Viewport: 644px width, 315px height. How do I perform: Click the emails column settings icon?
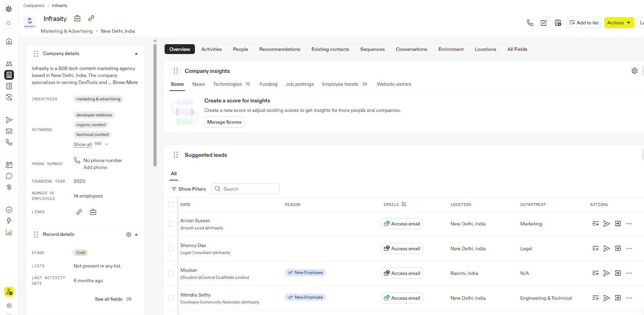pyautogui.click(x=404, y=204)
